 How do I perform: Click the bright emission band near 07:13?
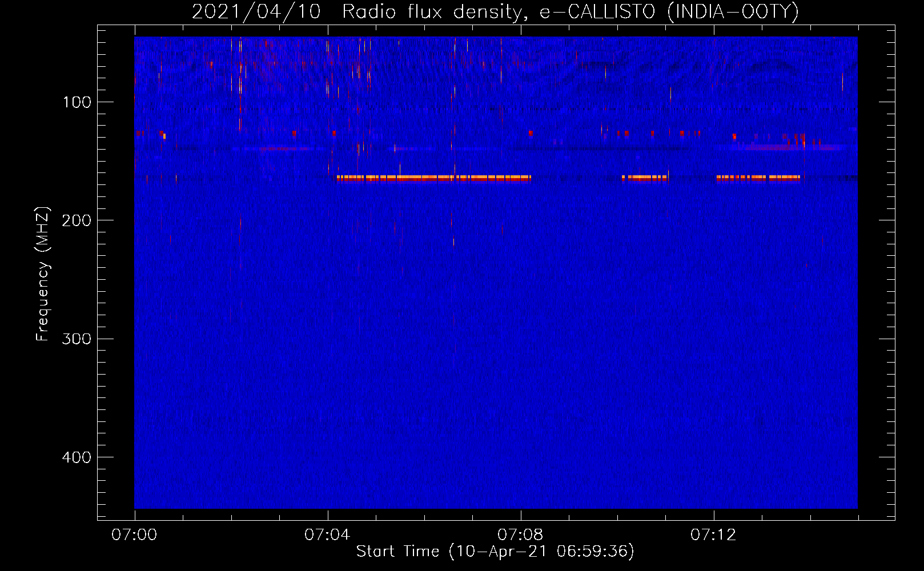pyautogui.click(x=758, y=178)
